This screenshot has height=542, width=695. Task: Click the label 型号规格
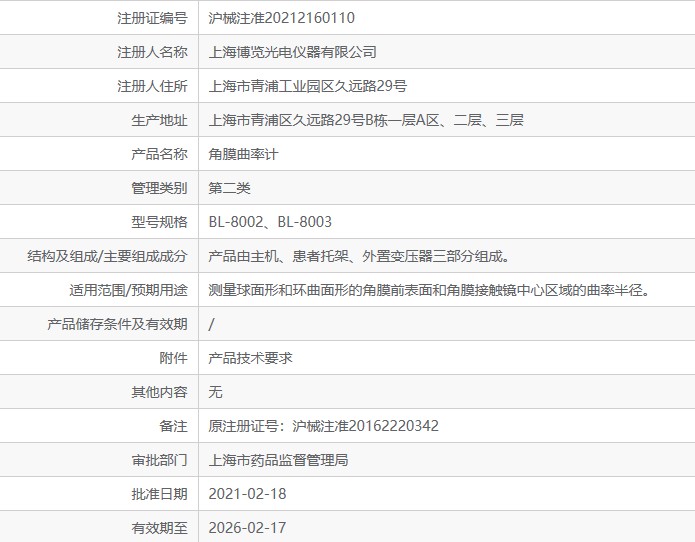pos(159,222)
